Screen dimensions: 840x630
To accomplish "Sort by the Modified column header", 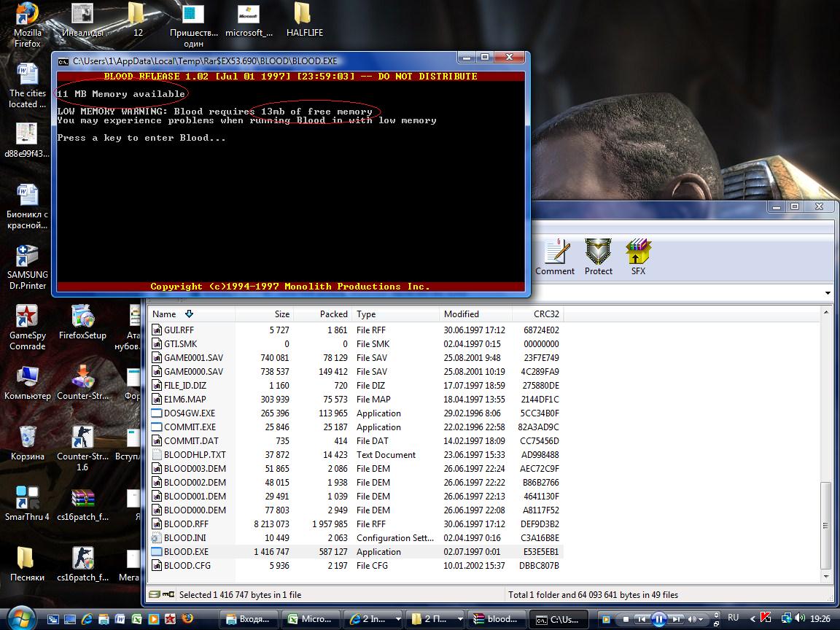I will click(475, 314).
